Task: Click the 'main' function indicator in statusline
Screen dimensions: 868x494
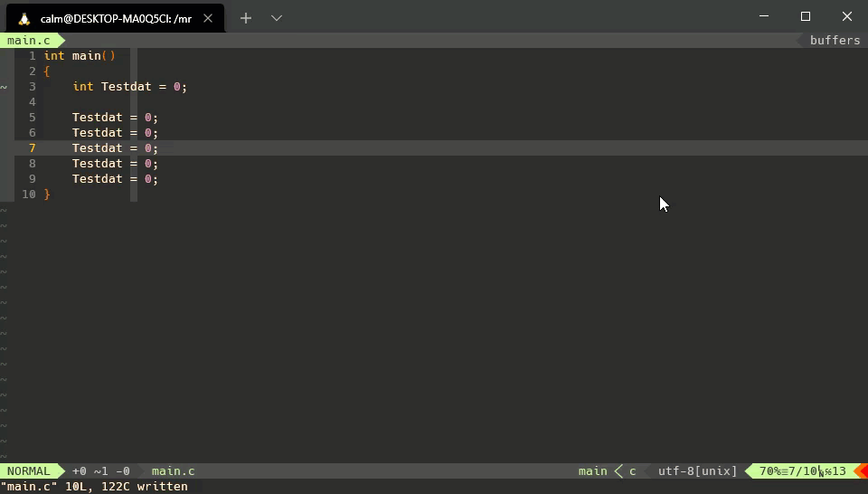Action: click(593, 471)
